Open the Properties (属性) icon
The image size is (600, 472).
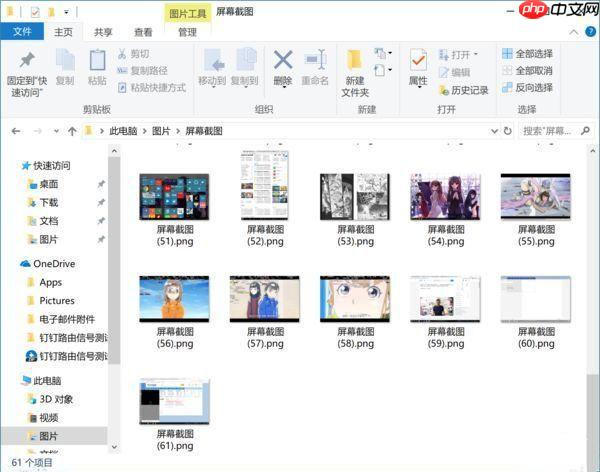418,66
